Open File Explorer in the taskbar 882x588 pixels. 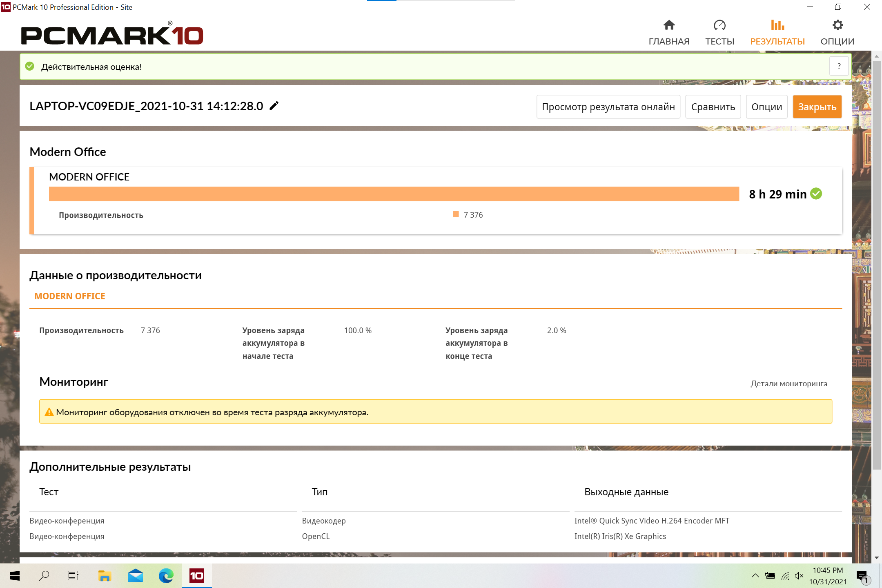[x=105, y=576]
